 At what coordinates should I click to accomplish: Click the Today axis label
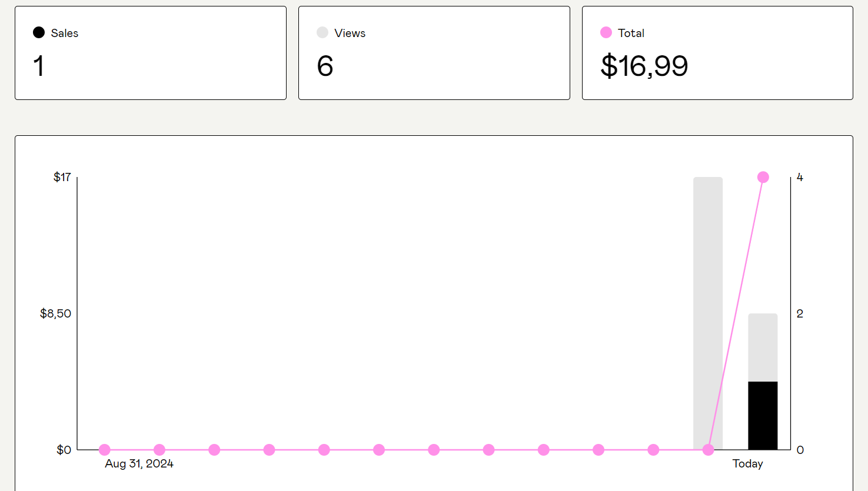(x=747, y=464)
